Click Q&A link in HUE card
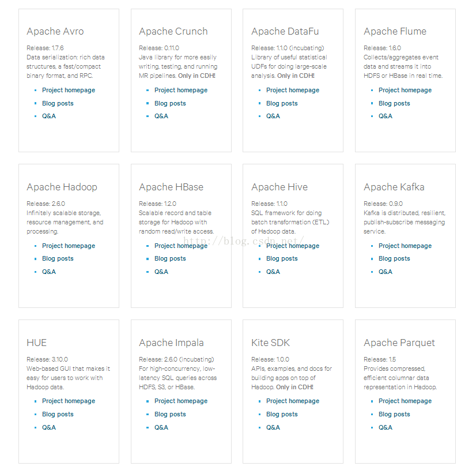 [x=49, y=427]
